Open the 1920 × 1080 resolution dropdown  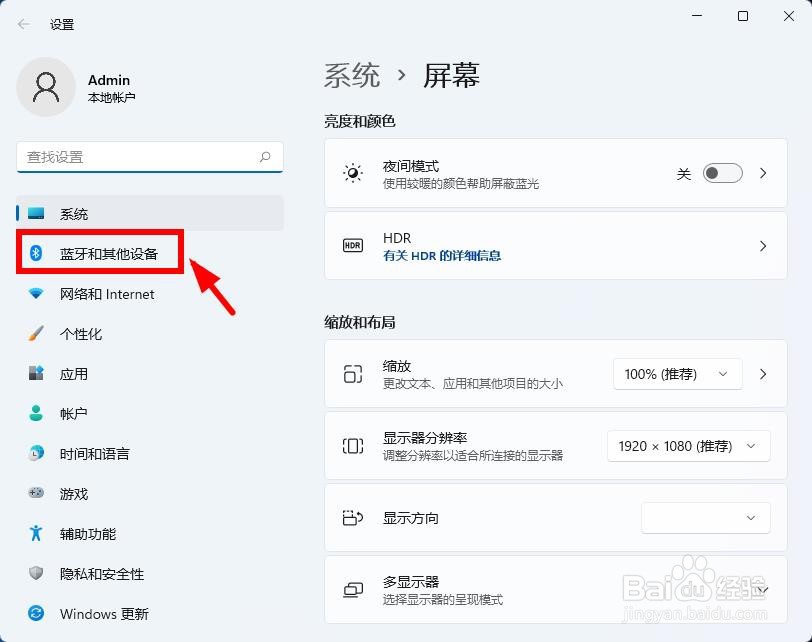pyautogui.click(x=689, y=446)
